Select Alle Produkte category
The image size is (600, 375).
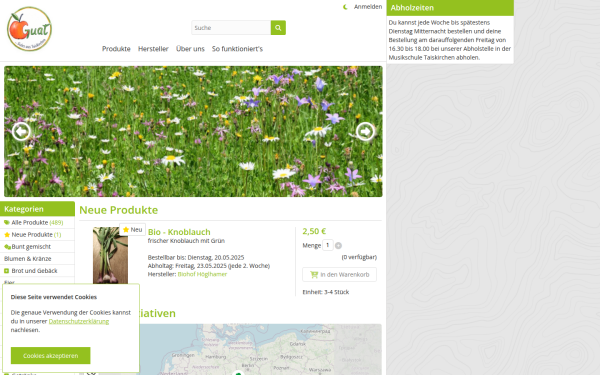(37, 222)
